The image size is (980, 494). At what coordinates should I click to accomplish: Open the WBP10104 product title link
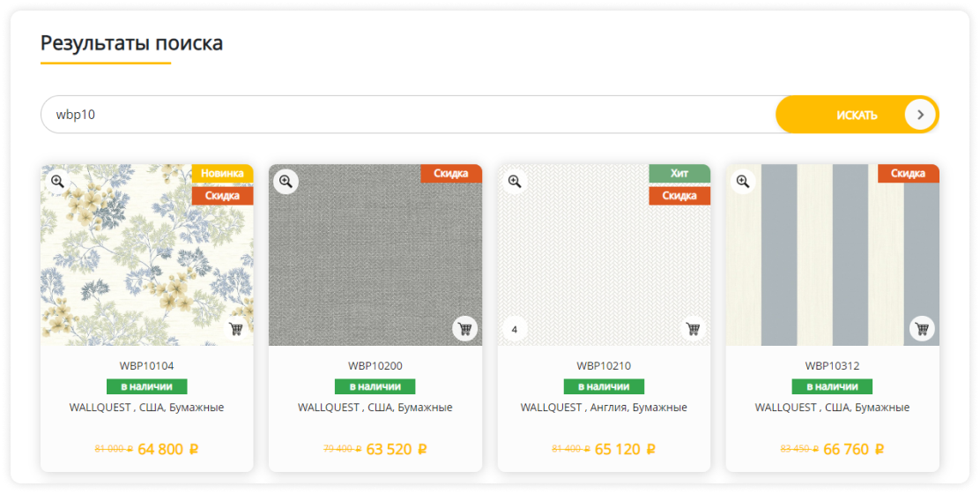tap(146, 366)
